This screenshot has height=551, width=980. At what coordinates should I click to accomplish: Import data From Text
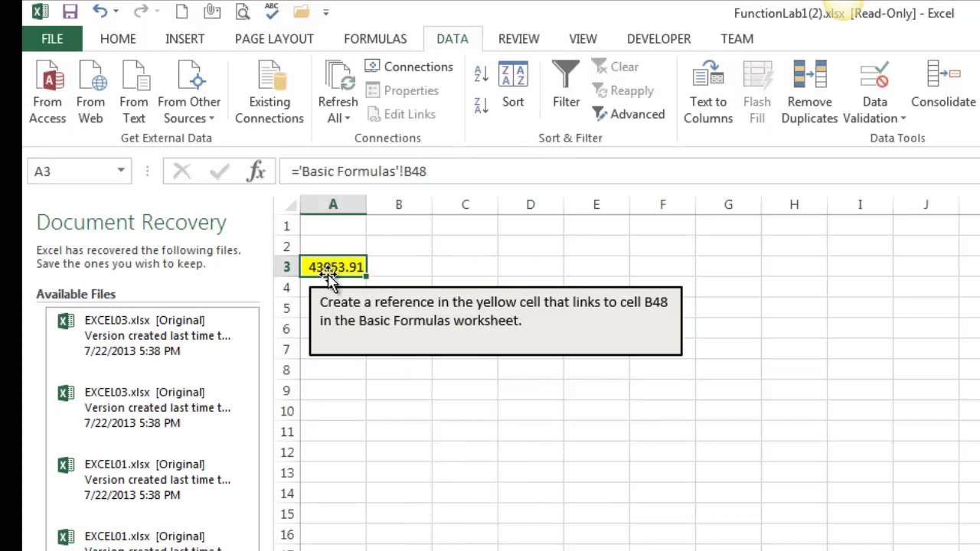[134, 92]
